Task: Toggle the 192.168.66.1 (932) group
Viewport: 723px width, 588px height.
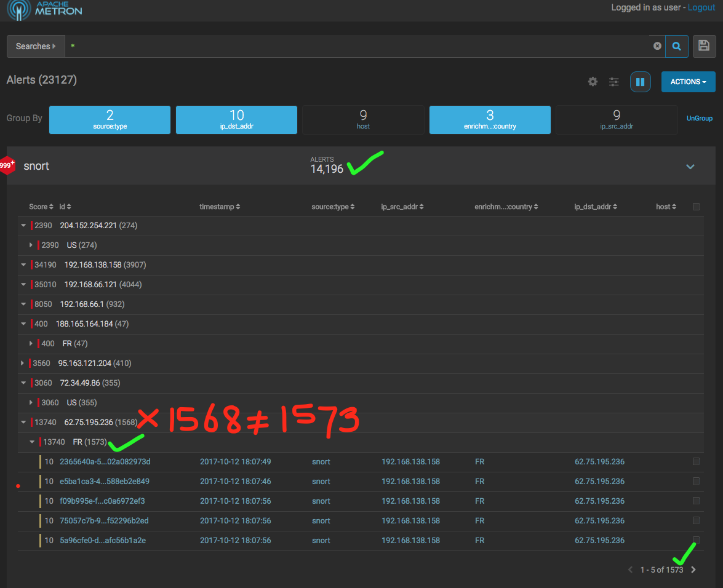Action: tap(23, 304)
